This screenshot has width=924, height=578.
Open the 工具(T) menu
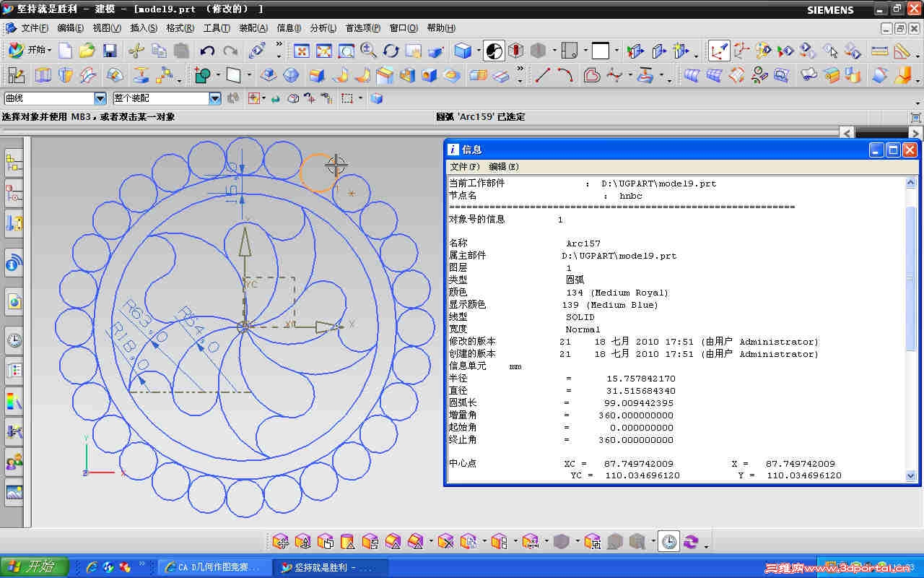(x=217, y=28)
